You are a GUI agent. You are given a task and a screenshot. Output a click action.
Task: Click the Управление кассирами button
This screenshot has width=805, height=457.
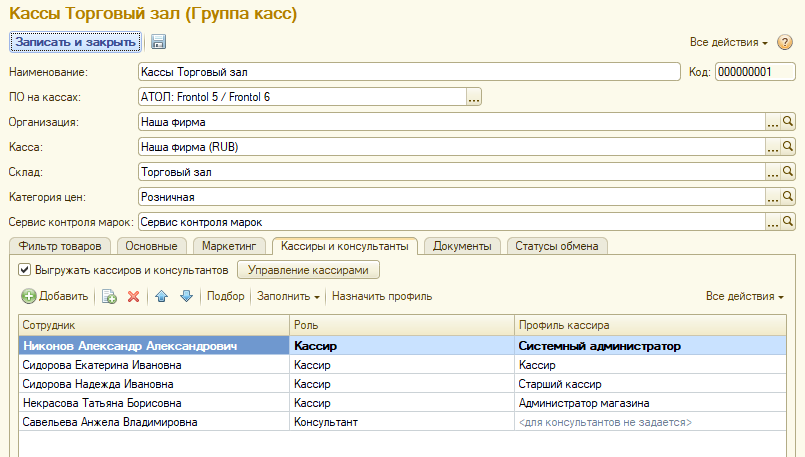click(x=308, y=270)
